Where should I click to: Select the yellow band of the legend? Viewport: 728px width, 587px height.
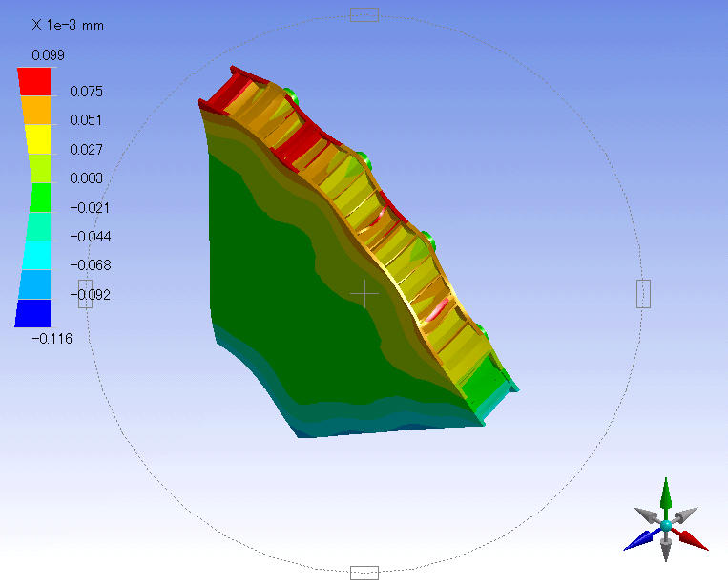(x=38, y=139)
